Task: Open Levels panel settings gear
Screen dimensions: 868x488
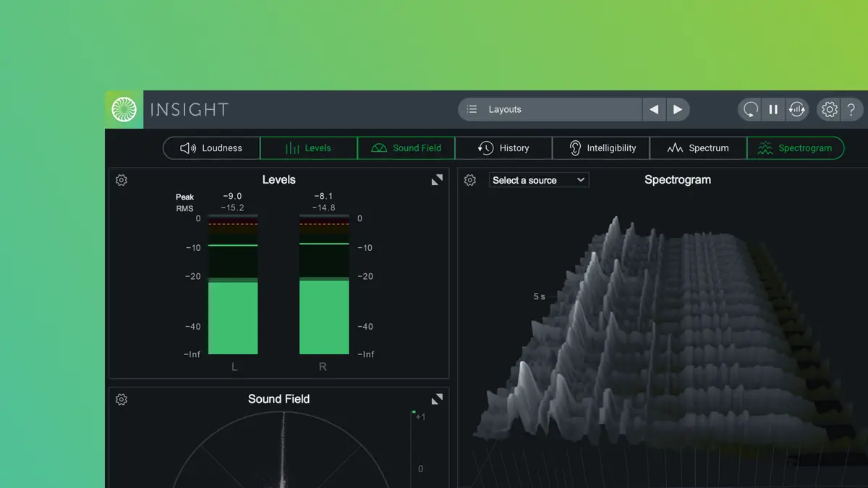Action: [122, 180]
